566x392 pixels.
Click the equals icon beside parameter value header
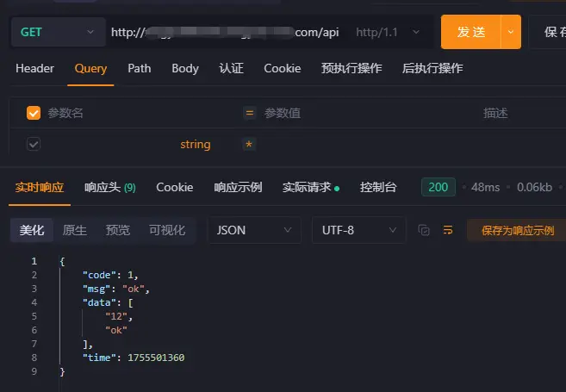250,113
